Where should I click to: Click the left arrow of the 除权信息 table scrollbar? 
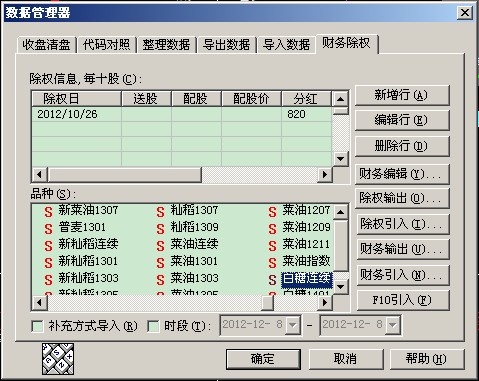click(x=40, y=174)
